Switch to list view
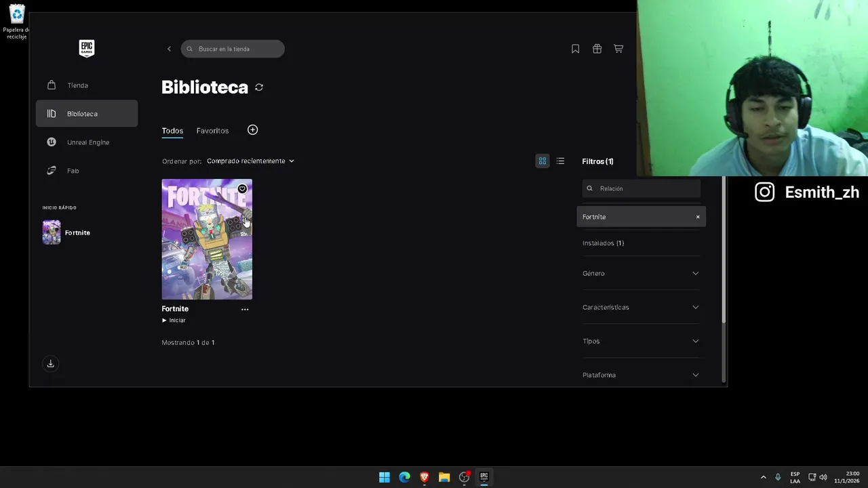Viewport: 868px width, 488px height. pyautogui.click(x=560, y=161)
